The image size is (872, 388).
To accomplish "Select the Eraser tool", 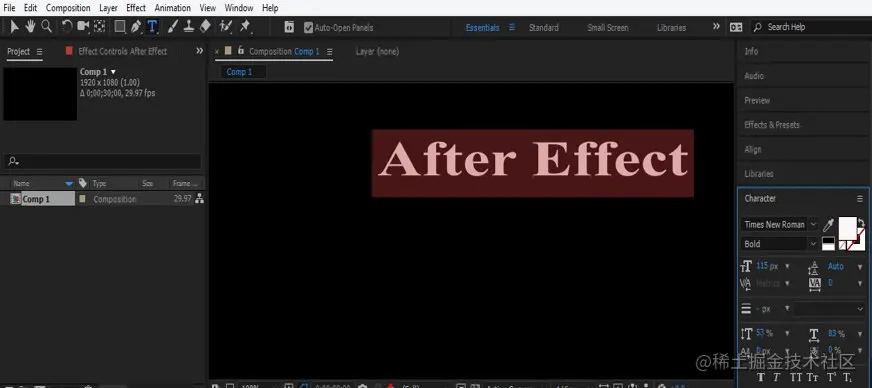I will 205,26.
